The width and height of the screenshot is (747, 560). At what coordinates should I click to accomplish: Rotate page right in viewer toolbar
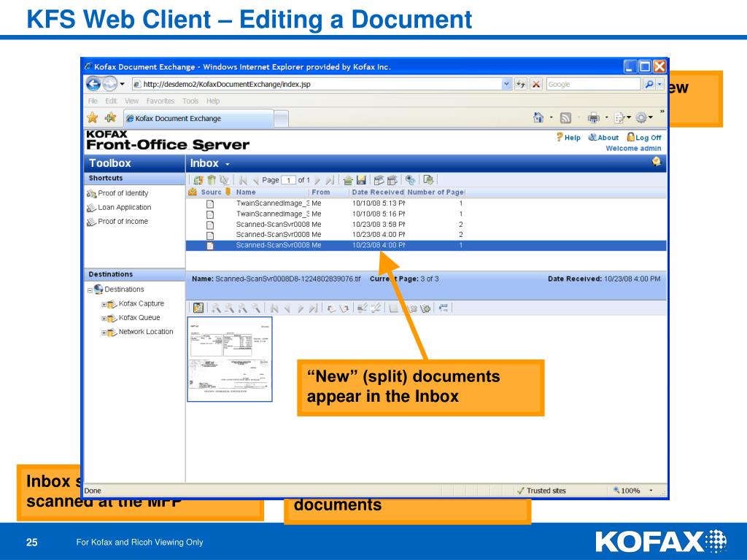click(x=344, y=308)
